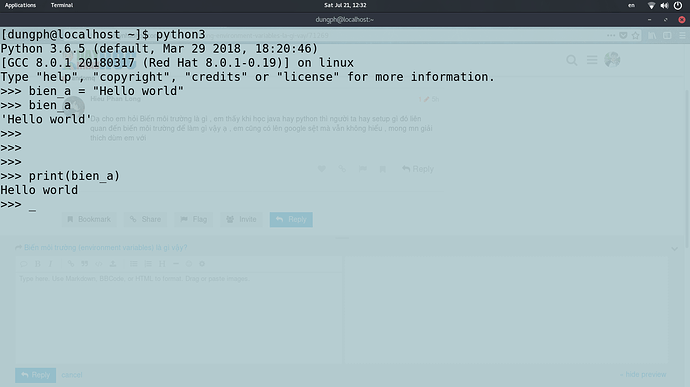Image resolution: width=690 pixels, height=387 pixels.
Task: Click the date and time clock
Action: pos(345,5)
